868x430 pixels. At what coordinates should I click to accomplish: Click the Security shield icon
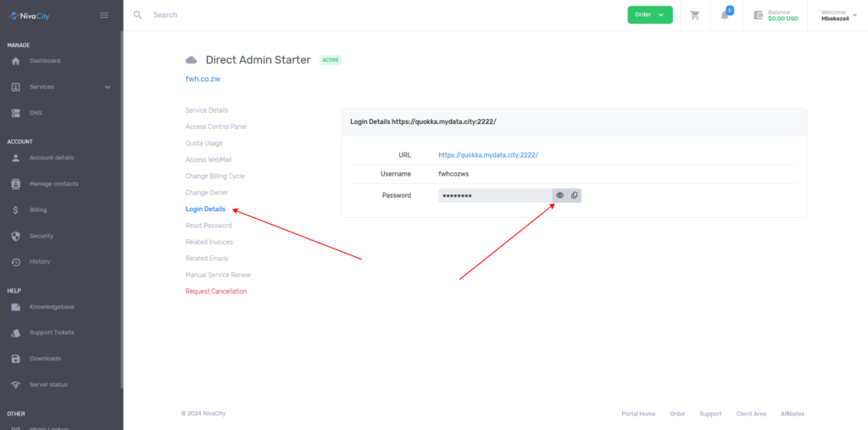coord(15,236)
